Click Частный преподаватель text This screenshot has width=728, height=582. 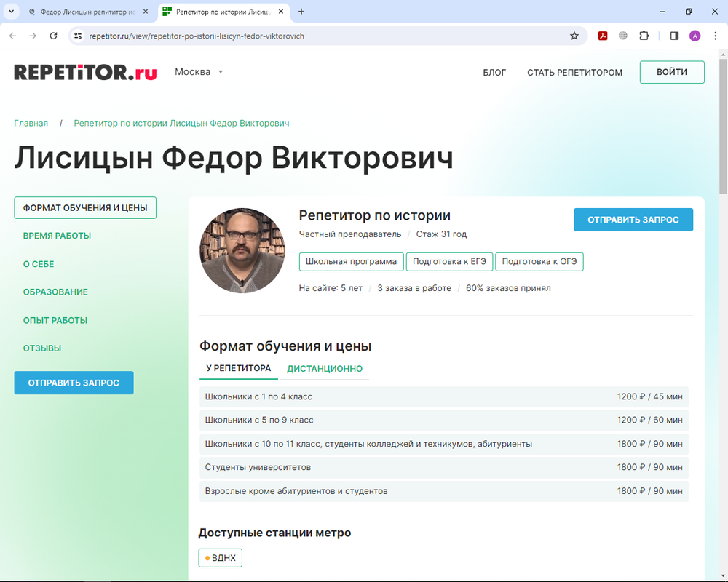350,234
